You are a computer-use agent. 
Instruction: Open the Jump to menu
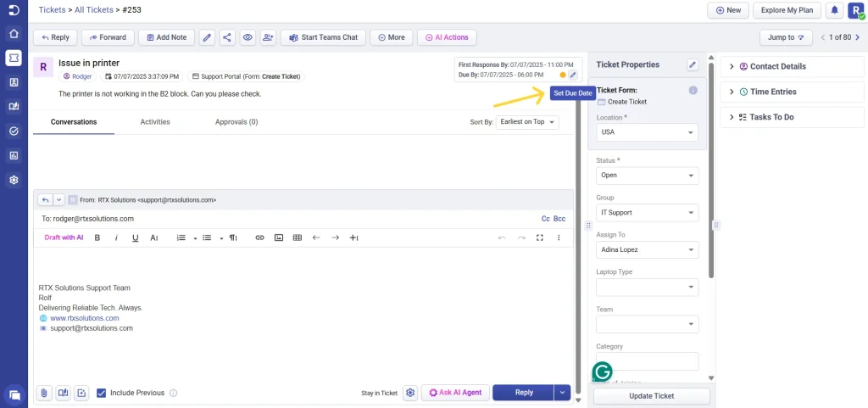pyautogui.click(x=786, y=37)
